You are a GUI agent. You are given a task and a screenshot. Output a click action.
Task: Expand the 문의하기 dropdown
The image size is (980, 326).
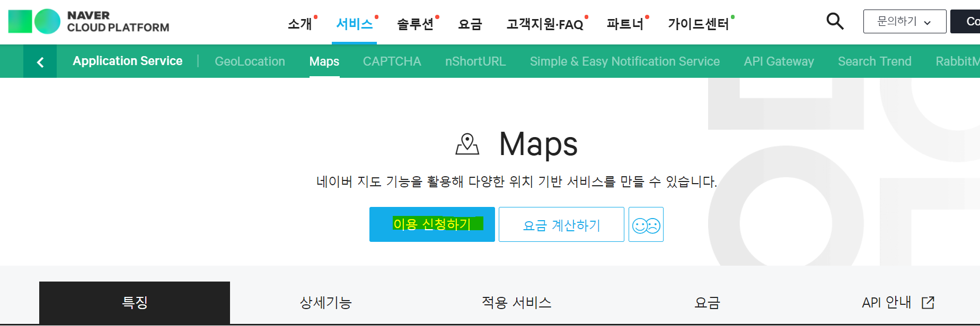[x=905, y=22]
